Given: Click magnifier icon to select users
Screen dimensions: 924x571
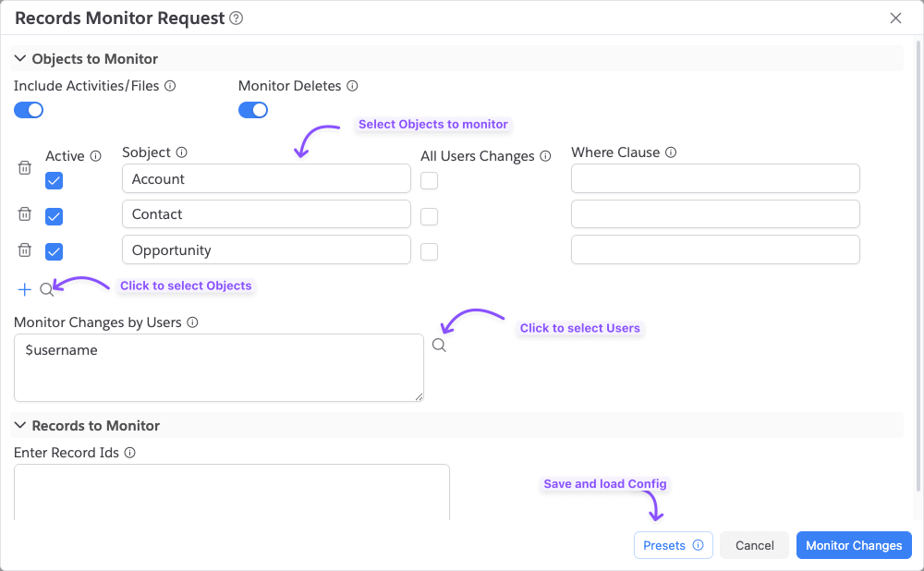Looking at the screenshot, I should [440, 345].
